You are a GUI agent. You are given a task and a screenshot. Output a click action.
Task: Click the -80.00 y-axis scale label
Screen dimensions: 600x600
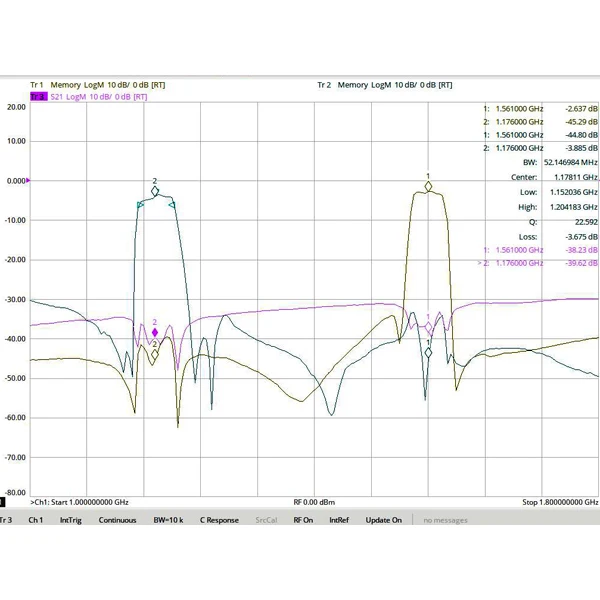pyautogui.click(x=15, y=492)
